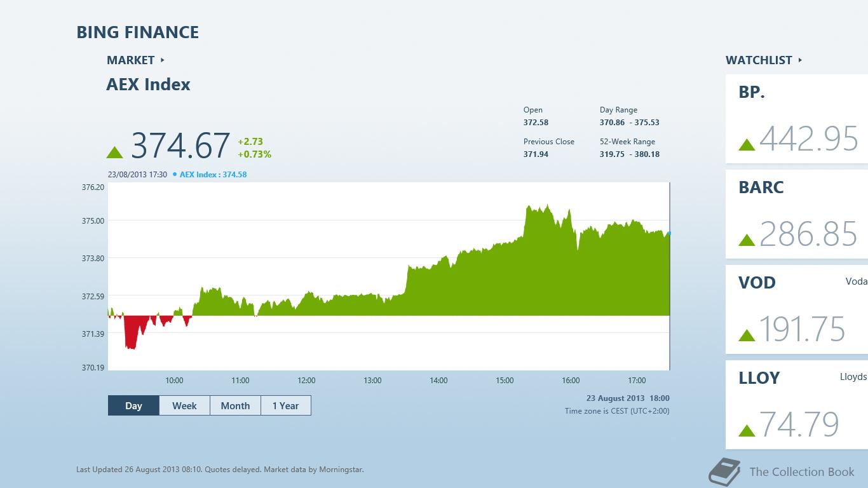Viewport: 868px width, 488px height.
Task: Open the LLOY watchlist tile
Action: pos(797,405)
